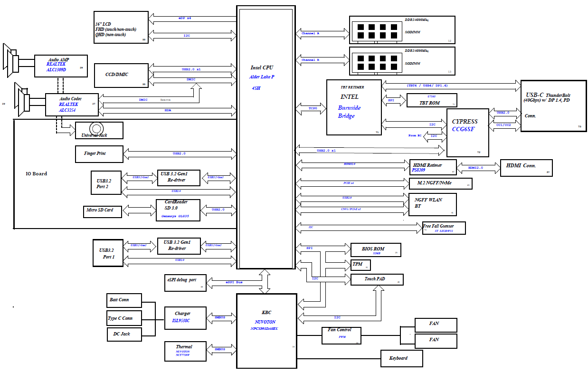Select the Intel CPU Alder Lake P block
Viewport: 588px width, 373px height.
pyautogui.click(x=266, y=138)
